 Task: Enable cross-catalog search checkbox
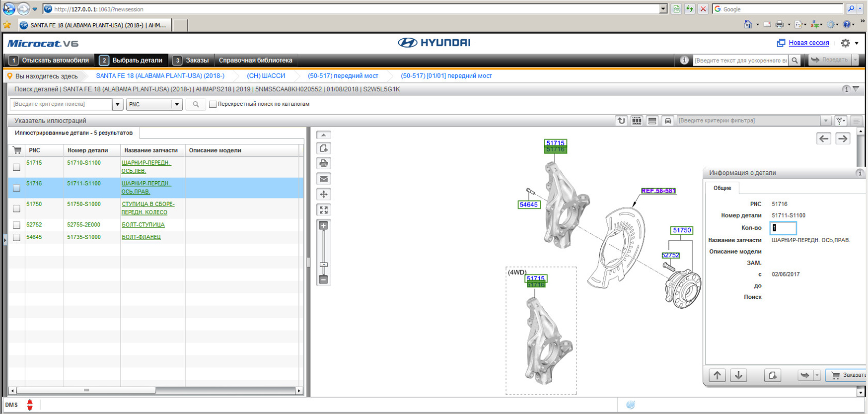pyautogui.click(x=213, y=104)
